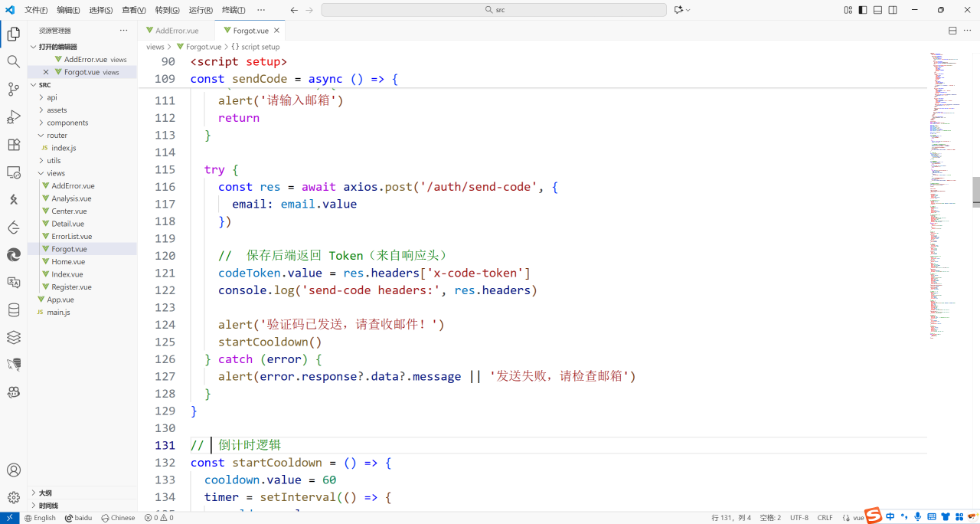Open the 转到 menu
Image resolution: width=980 pixels, height=524 pixels.
(x=168, y=10)
